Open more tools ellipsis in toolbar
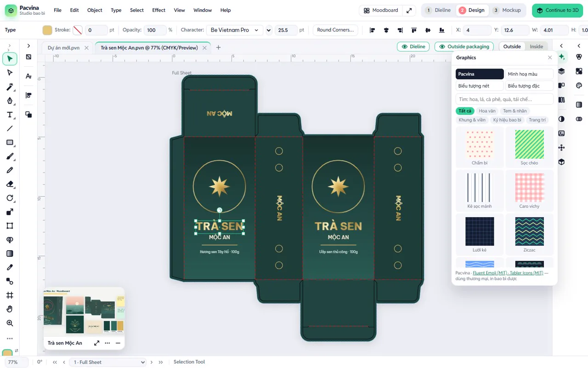The width and height of the screenshot is (588, 368). (x=10, y=339)
